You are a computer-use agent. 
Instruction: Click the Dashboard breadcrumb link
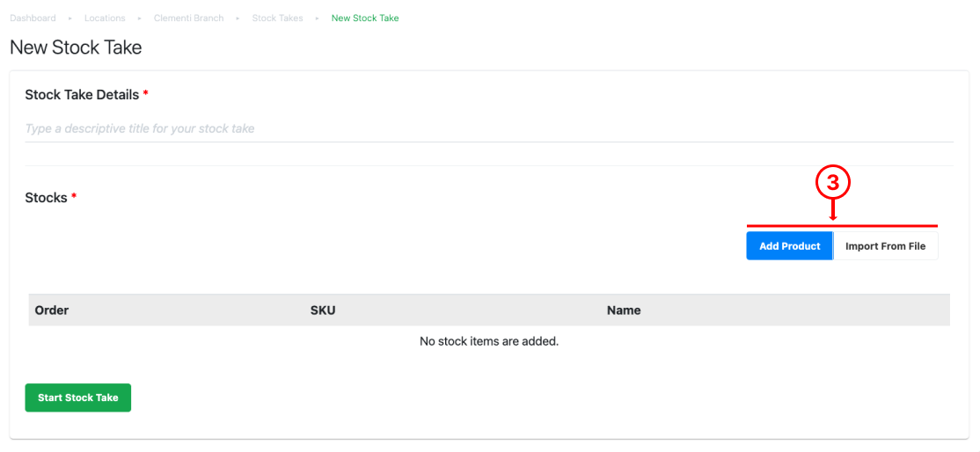click(33, 18)
